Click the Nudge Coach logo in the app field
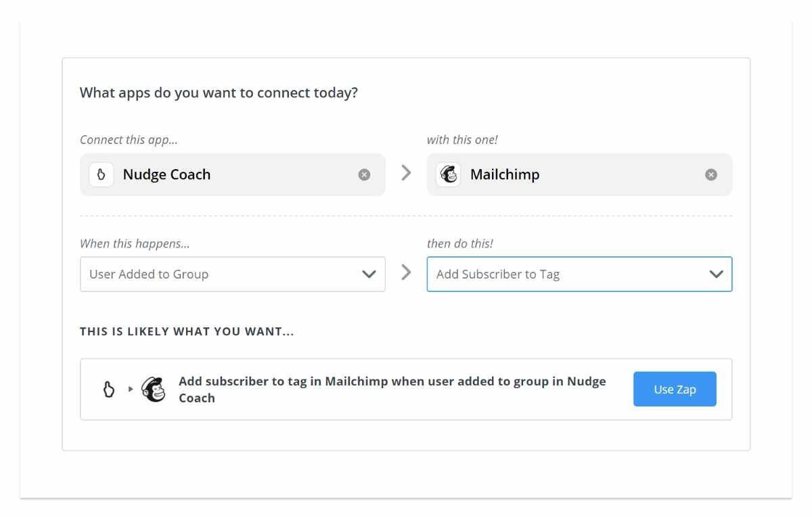Screen dimensions: 812x518 pyautogui.click(x=101, y=174)
